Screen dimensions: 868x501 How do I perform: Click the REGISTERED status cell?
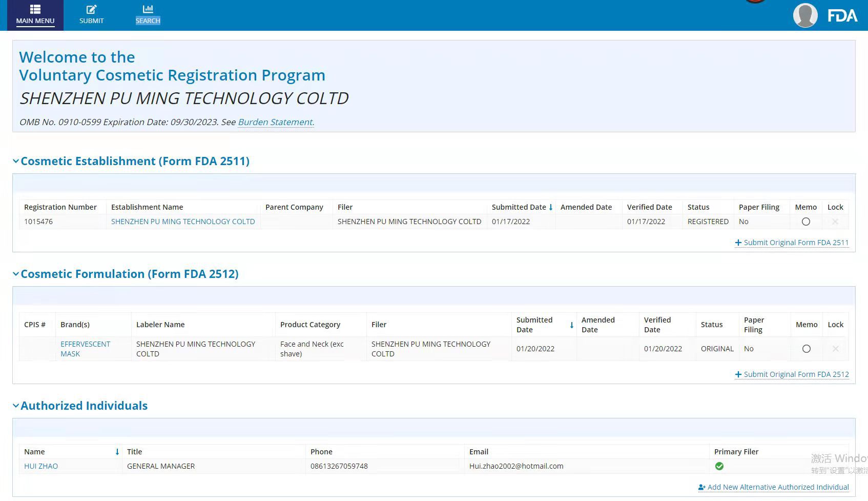(x=708, y=222)
